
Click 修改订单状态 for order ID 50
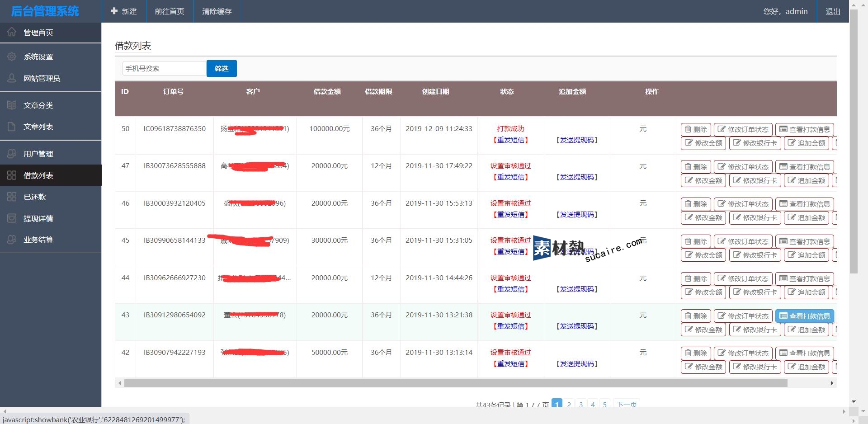point(743,129)
